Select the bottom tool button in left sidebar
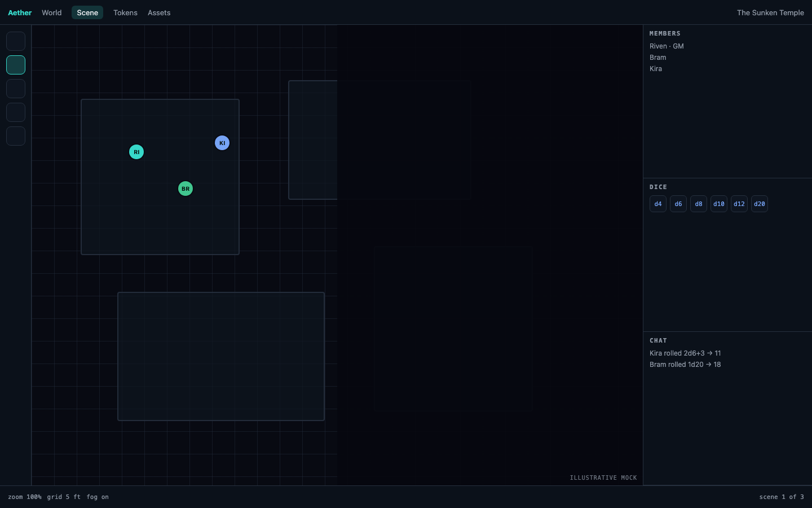Screen dimensions: 812x508 coord(16,136)
